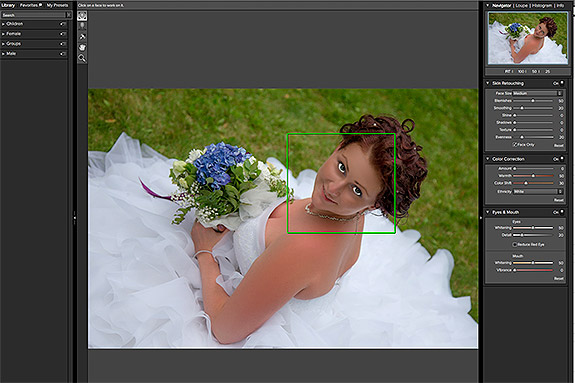Click the toggle icon on Groups row
This screenshot has height=383, width=575.
[63, 44]
